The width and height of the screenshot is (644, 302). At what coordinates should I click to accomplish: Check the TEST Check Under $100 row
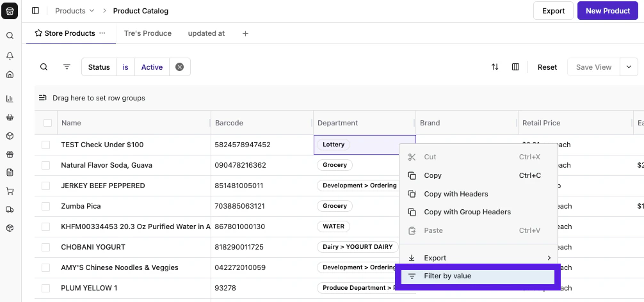coord(46,145)
